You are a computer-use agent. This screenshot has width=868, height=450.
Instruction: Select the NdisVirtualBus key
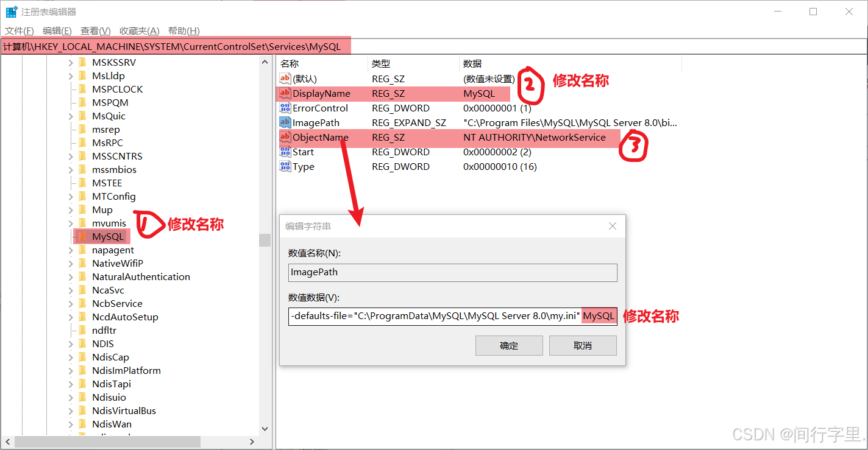coord(124,410)
